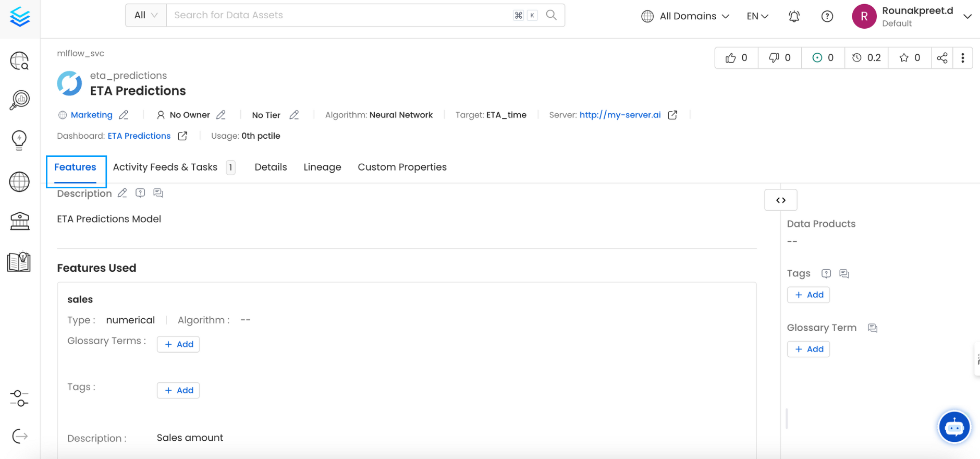Switch to the Lineage tab

(322, 167)
